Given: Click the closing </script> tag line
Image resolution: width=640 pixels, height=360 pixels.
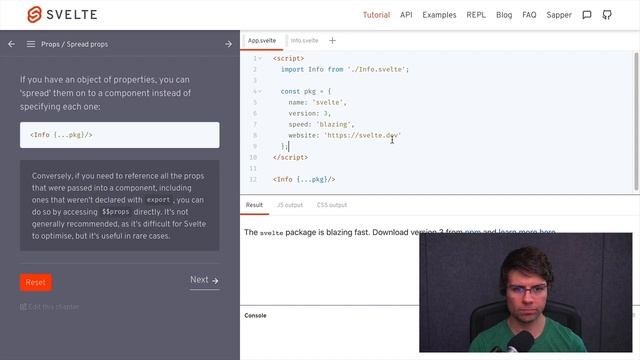Looking at the screenshot, I should tap(290, 157).
